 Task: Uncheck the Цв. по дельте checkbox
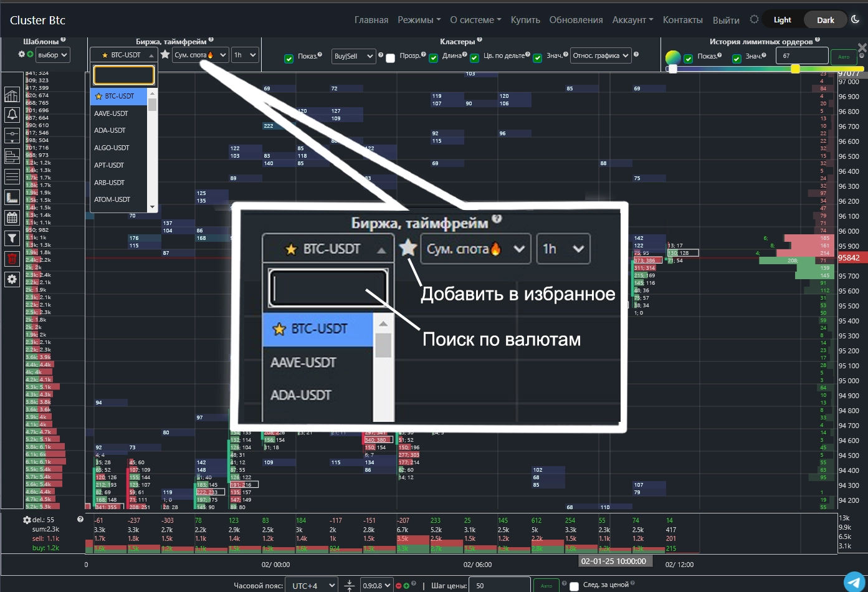tap(475, 58)
